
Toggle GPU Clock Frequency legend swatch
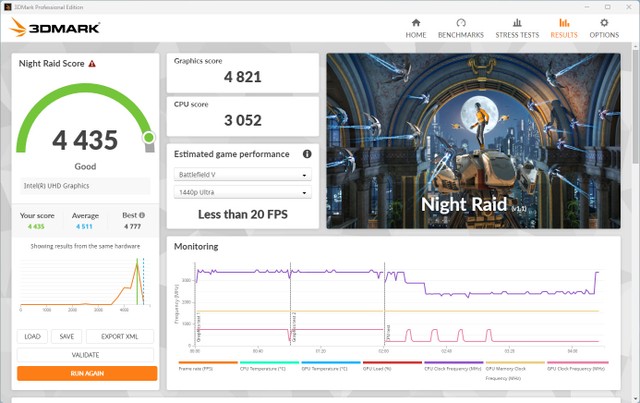pyautogui.click(x=578, y=362)
